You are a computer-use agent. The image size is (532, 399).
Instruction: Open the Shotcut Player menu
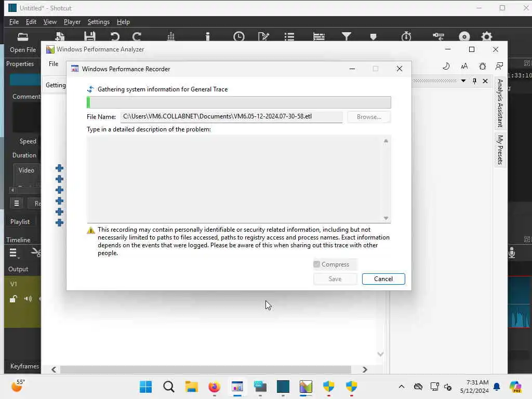(x=72, y=22)
